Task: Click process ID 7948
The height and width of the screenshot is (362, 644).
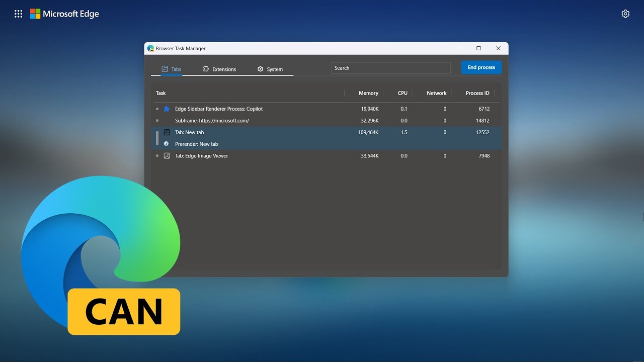Action: pos(484,156)
